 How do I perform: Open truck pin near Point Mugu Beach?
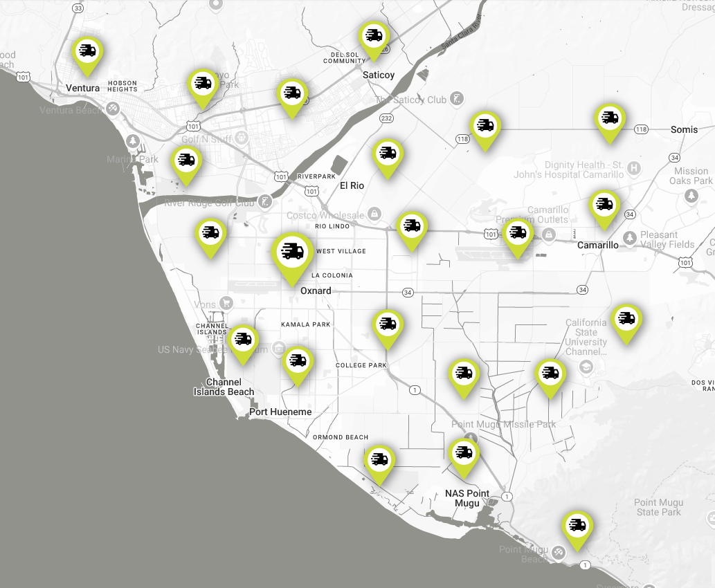click(577, 526)
